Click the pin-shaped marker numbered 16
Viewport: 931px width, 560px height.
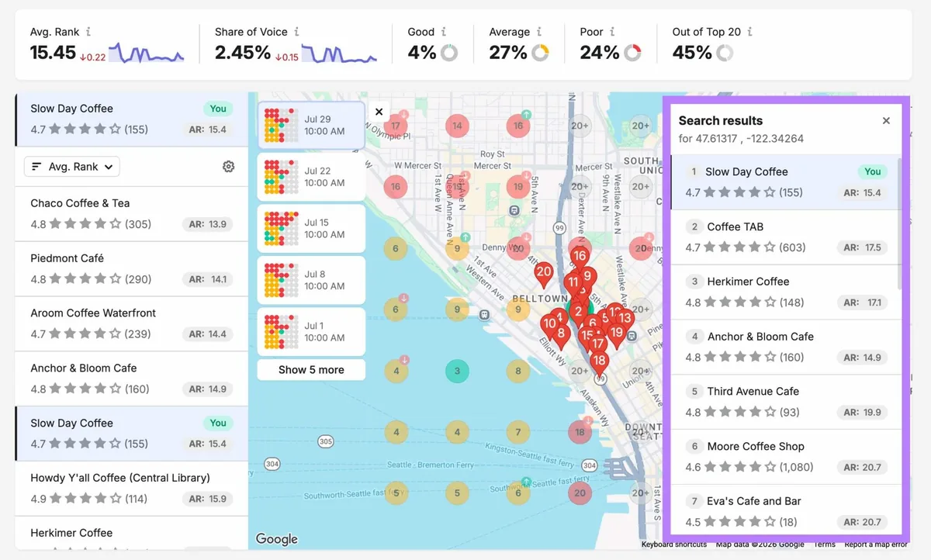click(x=579, y=258)
